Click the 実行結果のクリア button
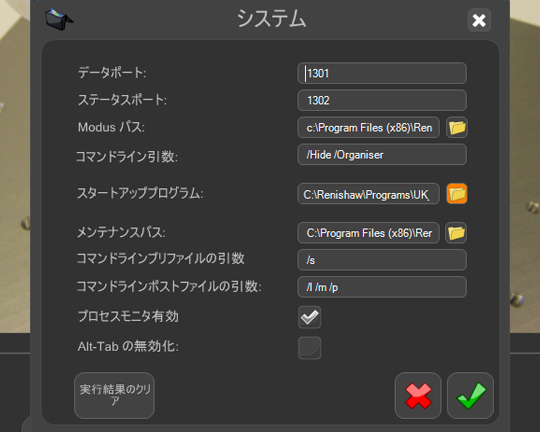Viewport: 540px width, 432px height. (114, 395)
